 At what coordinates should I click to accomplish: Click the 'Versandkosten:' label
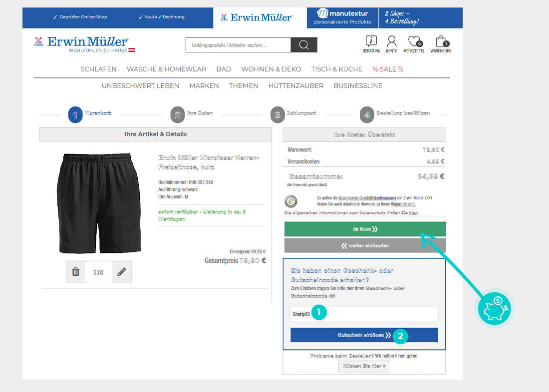pyautogui.click(x=304, y=162)
